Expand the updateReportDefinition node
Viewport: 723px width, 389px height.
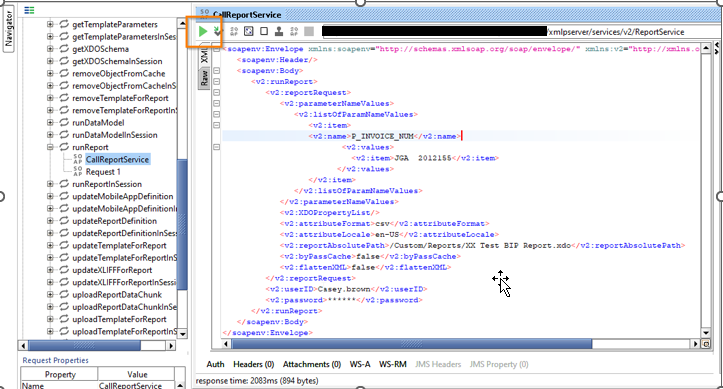(50, 221)
